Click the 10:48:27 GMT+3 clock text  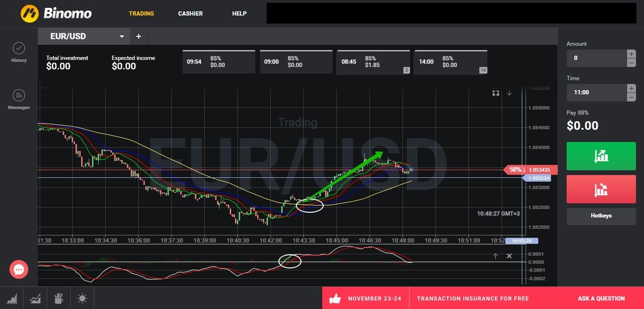click(498, 214)
